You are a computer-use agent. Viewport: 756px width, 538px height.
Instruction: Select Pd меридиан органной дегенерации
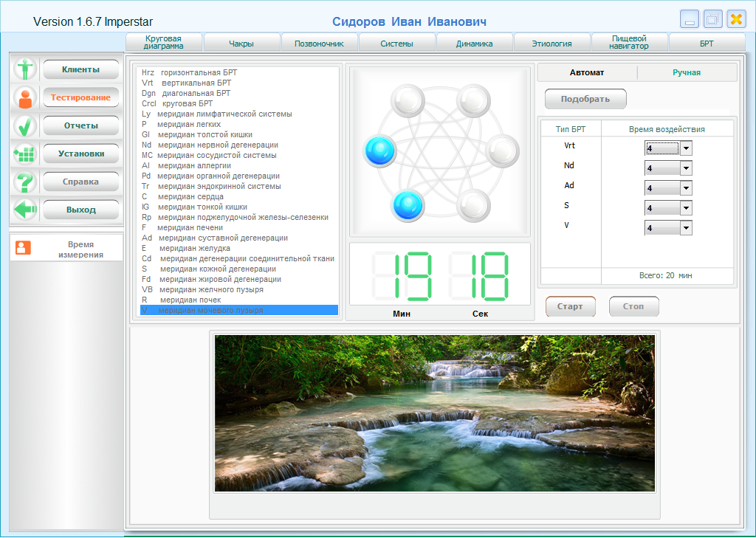click(x=239, y=176)
